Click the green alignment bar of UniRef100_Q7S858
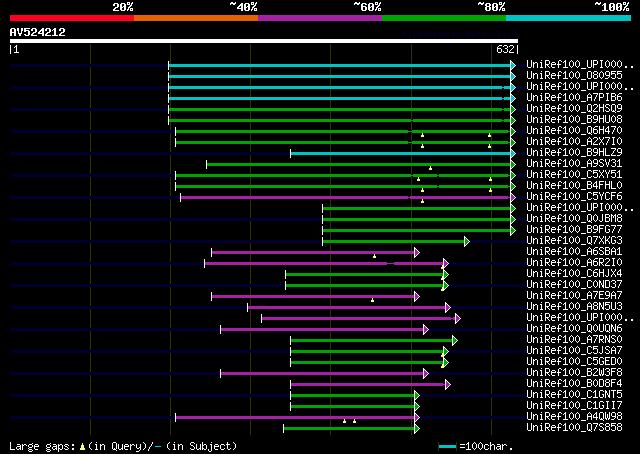Viewport: 640px width, 454px height. point(349,429)
